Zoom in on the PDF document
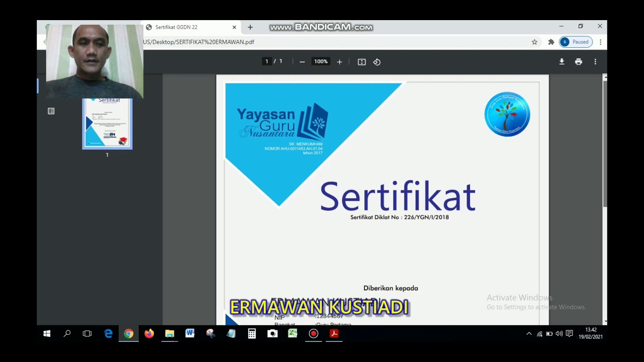 click(x=340, y=62)
